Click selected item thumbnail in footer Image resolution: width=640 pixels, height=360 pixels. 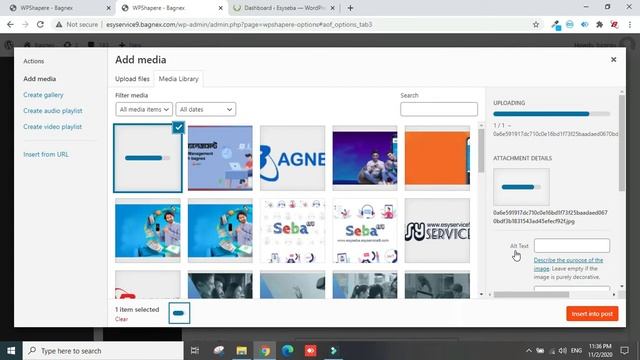tap(179, 313)
